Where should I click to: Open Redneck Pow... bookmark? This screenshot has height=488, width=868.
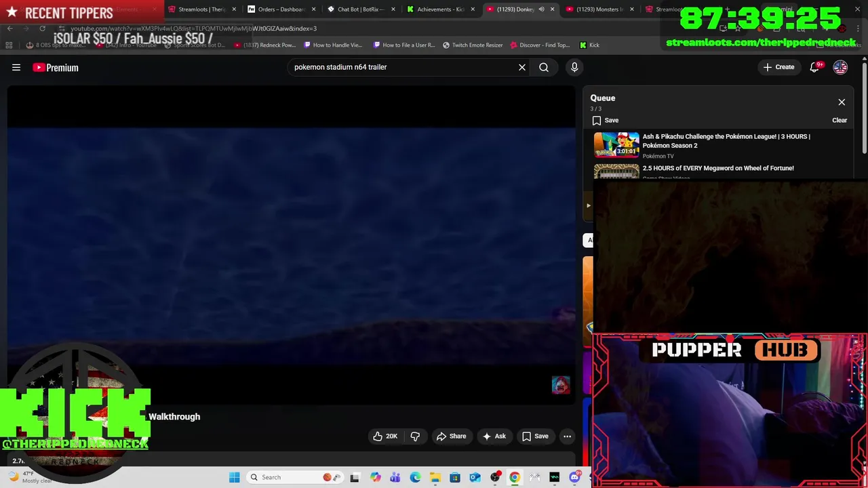[264, 45]
